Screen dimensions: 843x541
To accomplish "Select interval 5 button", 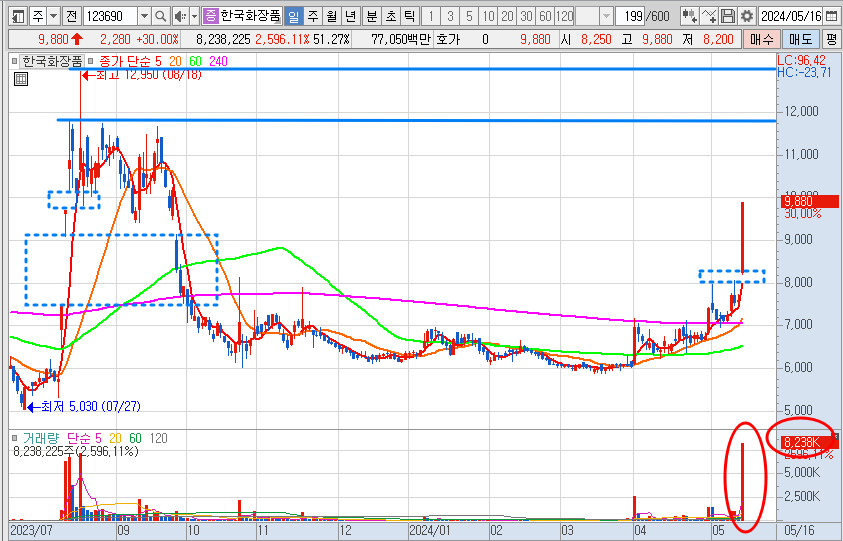I will click(469, 16).
